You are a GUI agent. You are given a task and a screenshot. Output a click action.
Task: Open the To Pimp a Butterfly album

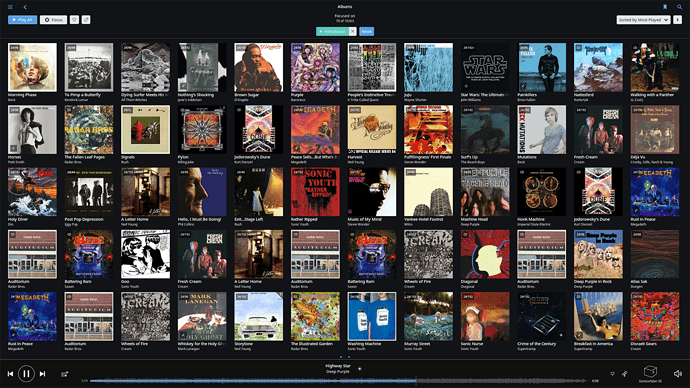pos(89,67)
